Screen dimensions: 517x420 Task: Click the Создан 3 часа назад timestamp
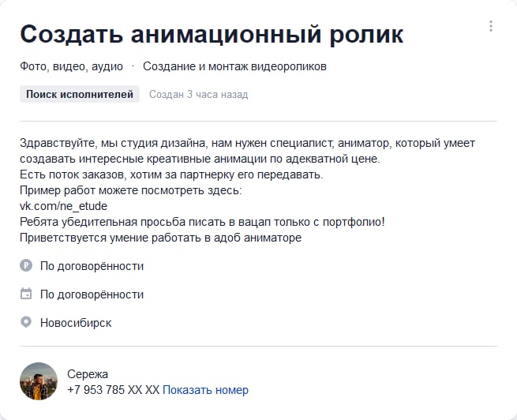point(198,95)
